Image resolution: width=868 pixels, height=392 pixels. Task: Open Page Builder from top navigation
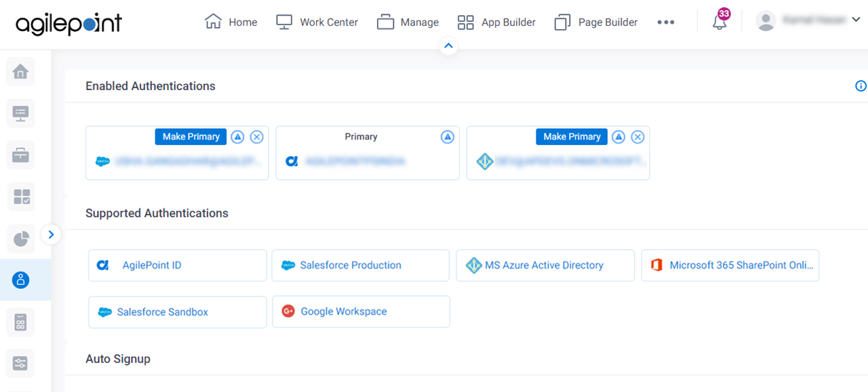click(596, 22)
